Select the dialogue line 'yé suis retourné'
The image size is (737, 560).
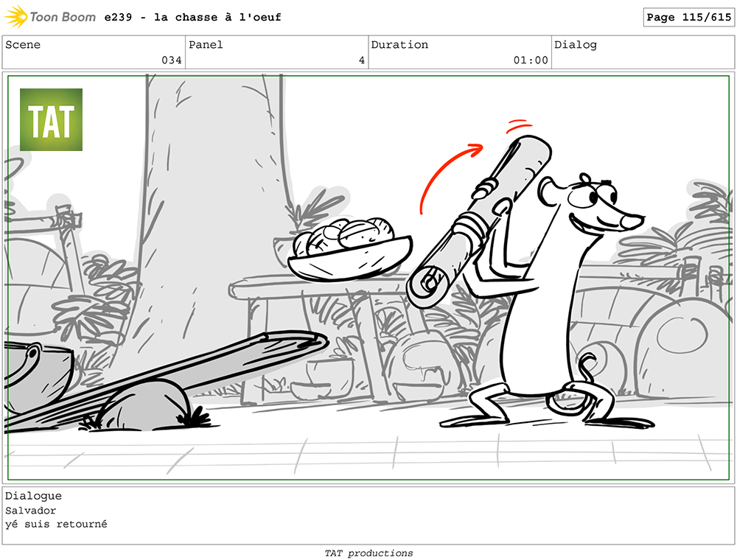point(57,524)
